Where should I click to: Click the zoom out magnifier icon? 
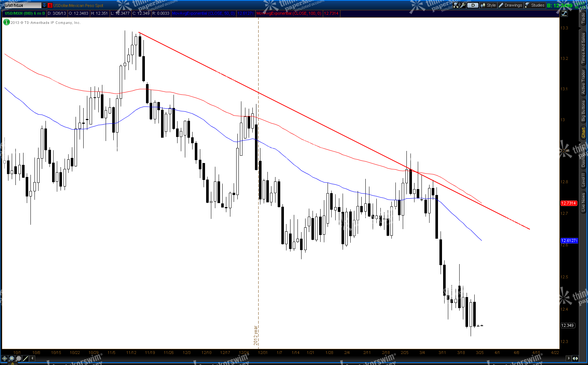click(19, 358)
